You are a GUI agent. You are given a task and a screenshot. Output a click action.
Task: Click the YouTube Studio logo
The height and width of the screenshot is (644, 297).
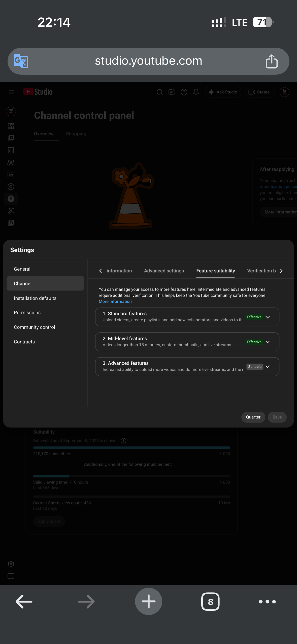38,92
